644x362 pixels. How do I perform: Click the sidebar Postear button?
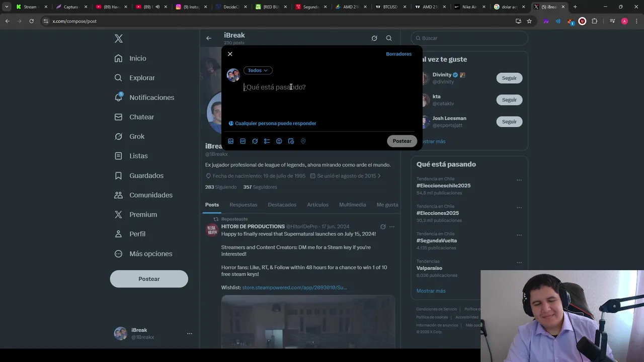pyautogui.click(x=149, y=279)
